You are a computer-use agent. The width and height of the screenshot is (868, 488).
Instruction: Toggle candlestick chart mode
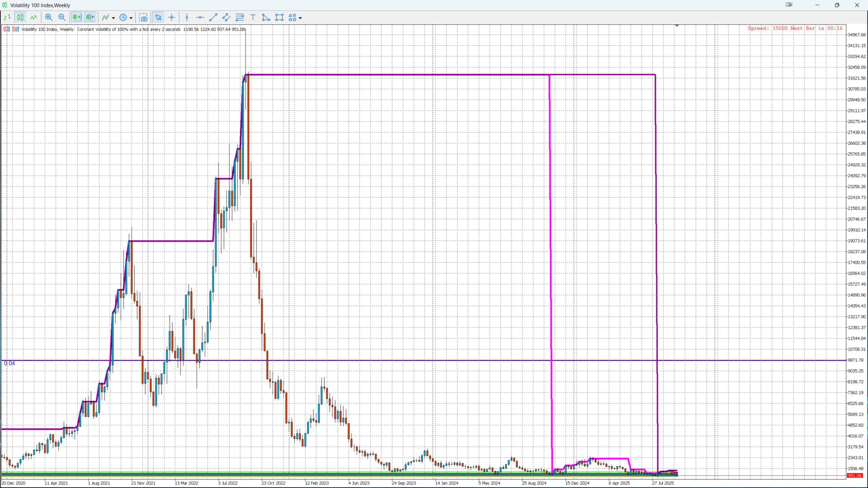coord(20,18)
